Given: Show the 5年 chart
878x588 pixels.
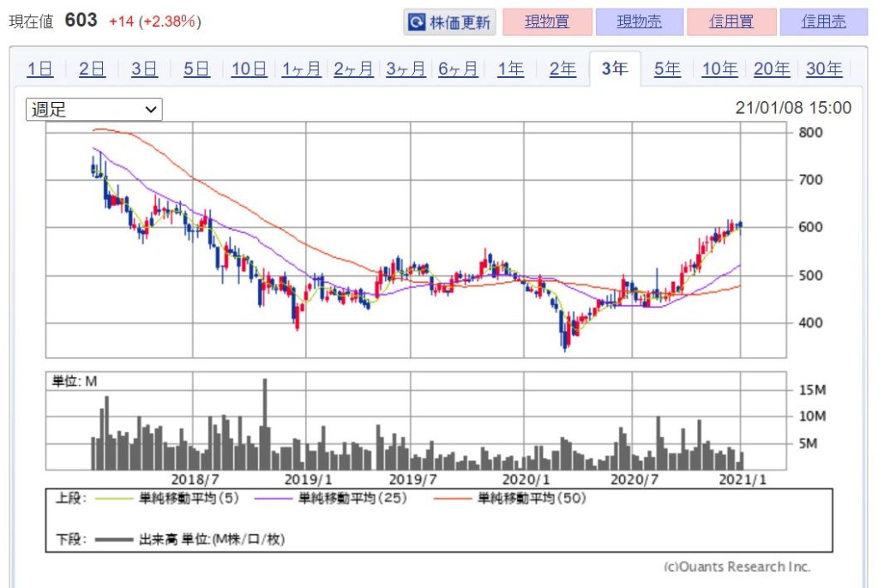Looking at the screenshot, I should pos(667,69).
